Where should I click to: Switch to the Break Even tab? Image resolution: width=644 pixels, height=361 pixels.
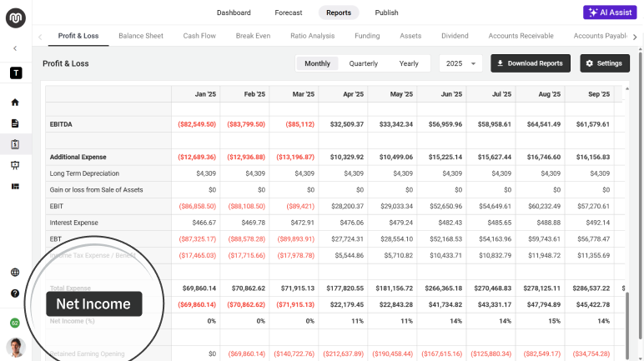[253, 36]
